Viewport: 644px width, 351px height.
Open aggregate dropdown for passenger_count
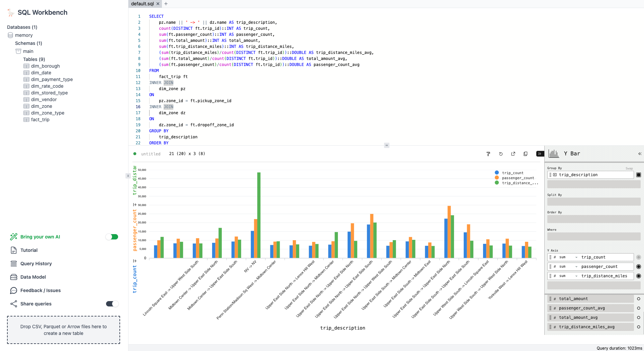569,267
